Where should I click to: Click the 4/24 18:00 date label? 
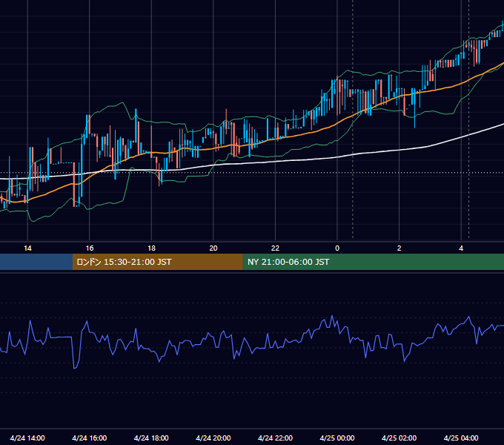point(151,438)
